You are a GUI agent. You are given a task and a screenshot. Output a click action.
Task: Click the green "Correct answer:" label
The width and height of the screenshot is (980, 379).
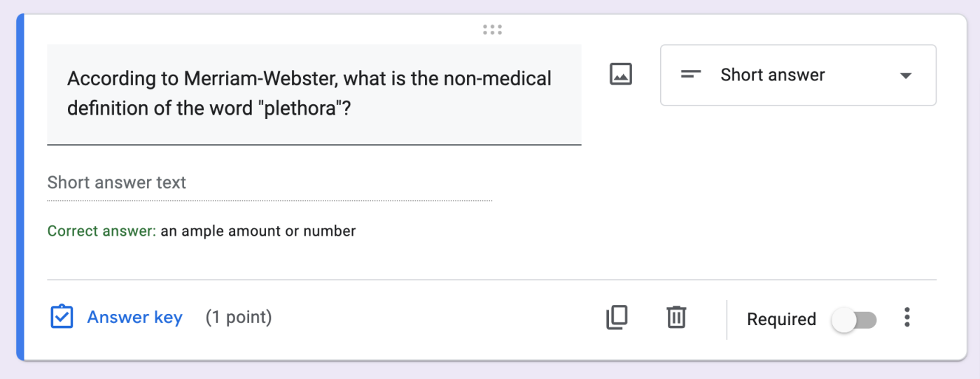[x=101, y=231]
